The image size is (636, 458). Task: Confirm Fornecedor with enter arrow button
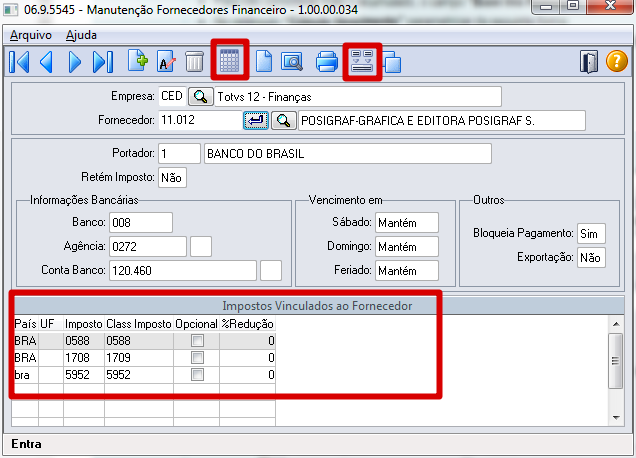coord(256,120)
